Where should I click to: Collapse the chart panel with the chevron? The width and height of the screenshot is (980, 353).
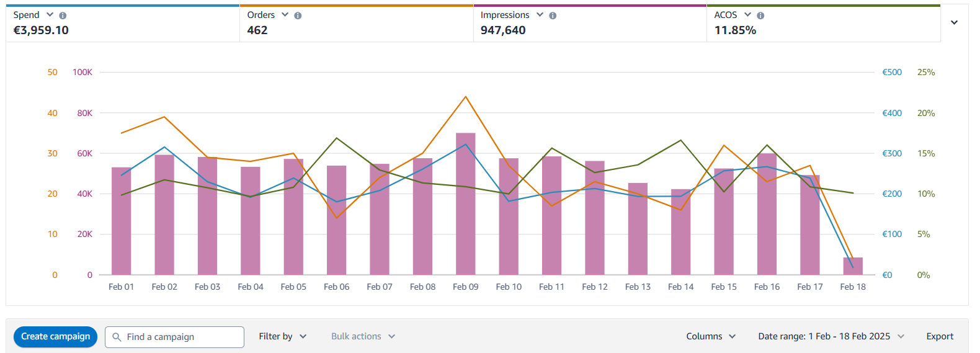coord(954,23)
